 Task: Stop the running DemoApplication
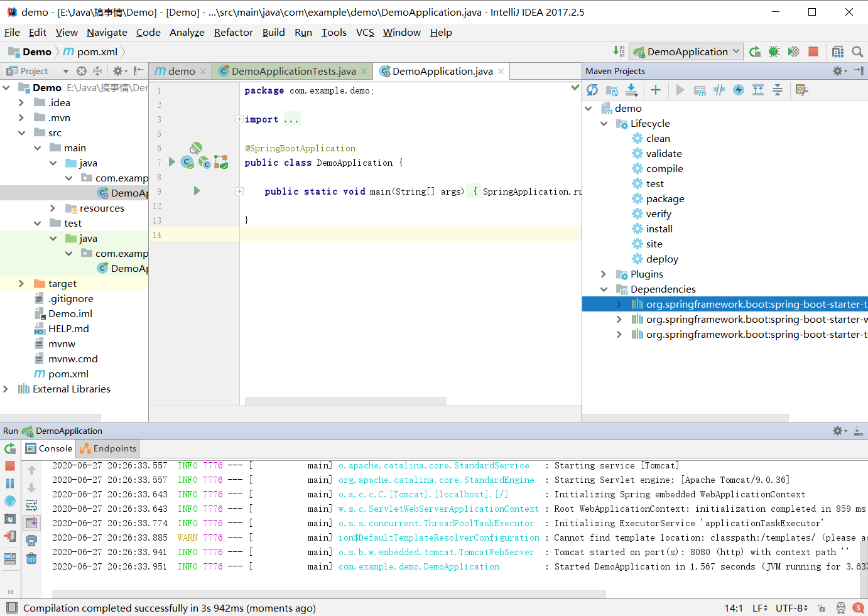(x=9, y=467)
